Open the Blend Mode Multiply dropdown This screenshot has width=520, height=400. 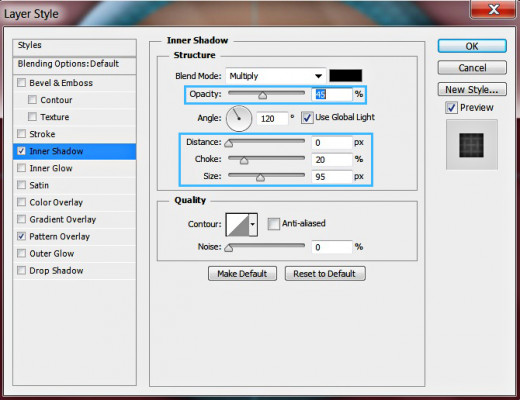276,76
